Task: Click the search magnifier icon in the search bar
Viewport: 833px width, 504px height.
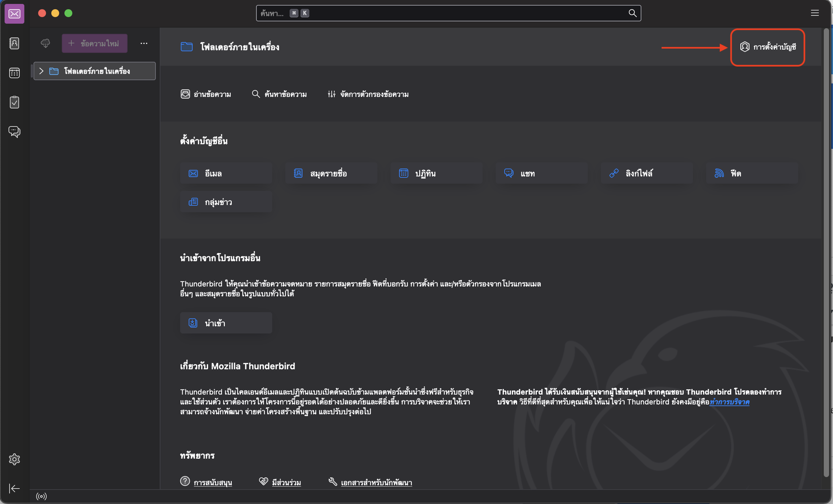Action: click(632, 13)
